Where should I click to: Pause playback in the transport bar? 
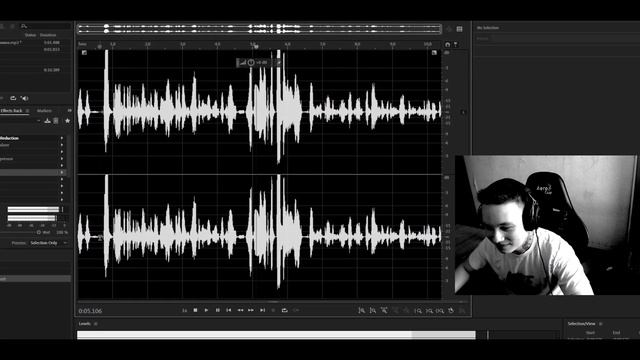(x=218, y=310)
